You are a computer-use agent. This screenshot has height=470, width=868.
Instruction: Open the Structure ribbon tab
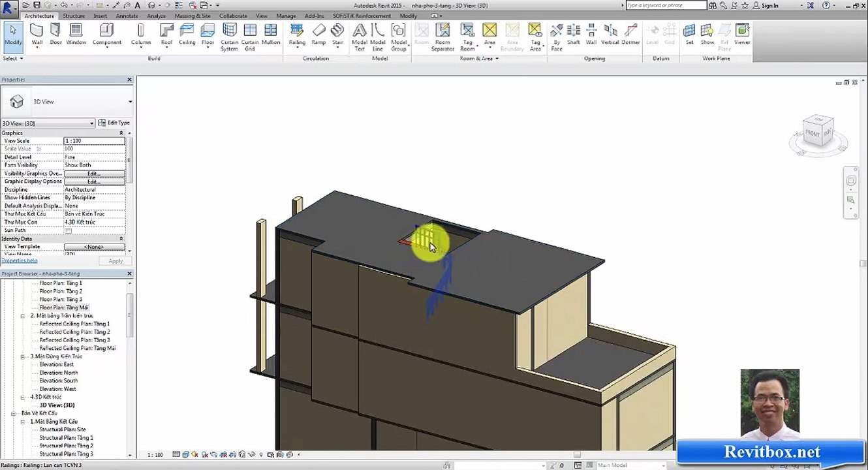pyautogui.click(x=73, y=16)
